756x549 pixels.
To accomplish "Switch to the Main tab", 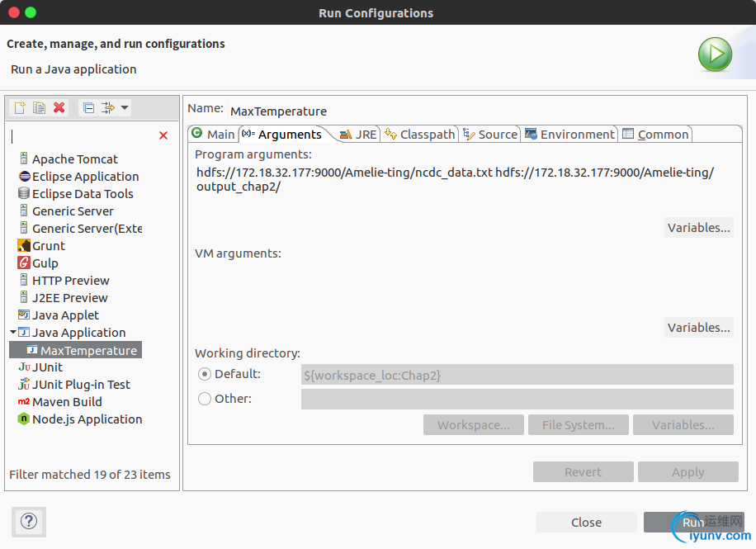I will click(214, 134).
